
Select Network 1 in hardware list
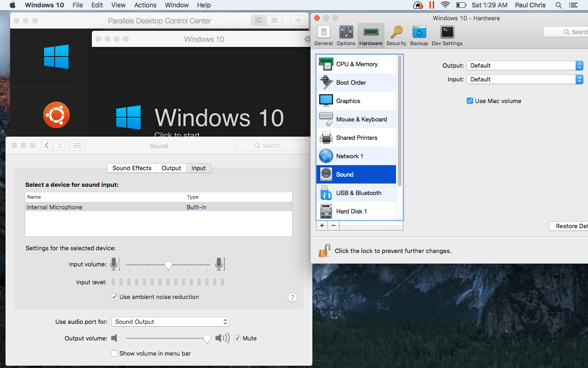(x=356, y=156)
